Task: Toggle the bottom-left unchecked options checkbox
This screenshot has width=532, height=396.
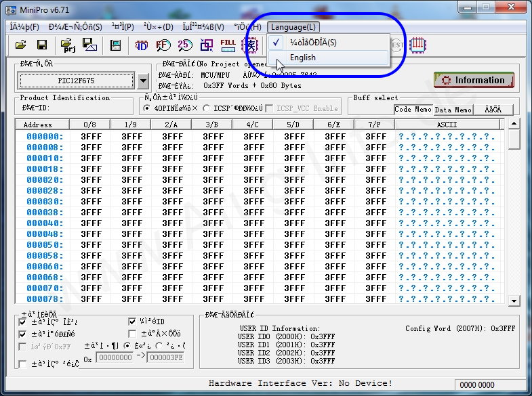Action: (x=22, y=364)
